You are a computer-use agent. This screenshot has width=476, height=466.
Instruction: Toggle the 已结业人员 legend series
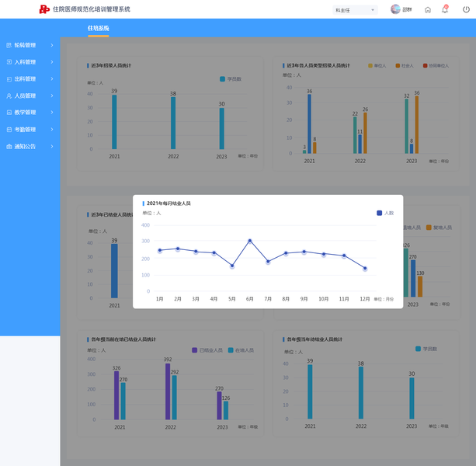pyautogui.click(x=207, y=350)
